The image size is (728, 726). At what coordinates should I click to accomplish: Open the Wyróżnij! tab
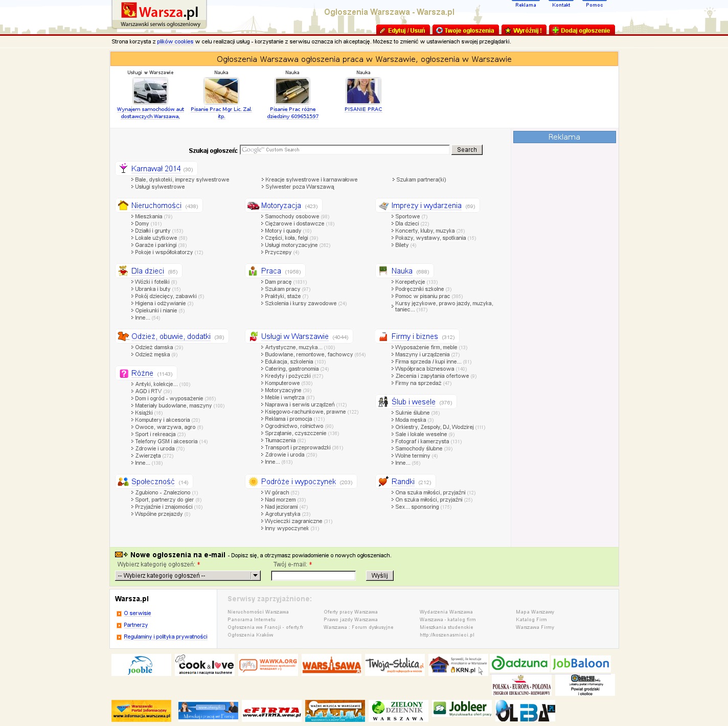tap(524, 30)
